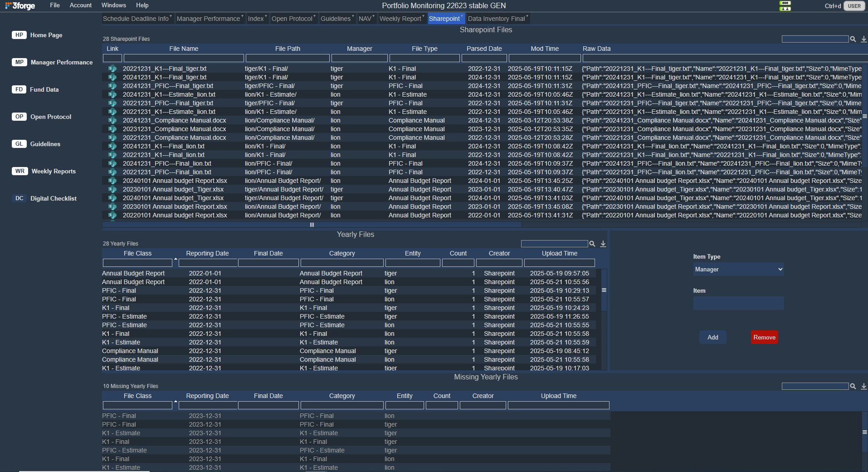The image size is (868, 472).
Task: Download the Sharepoint Files table
Action: pyautogui.click(x=863, y=39)
